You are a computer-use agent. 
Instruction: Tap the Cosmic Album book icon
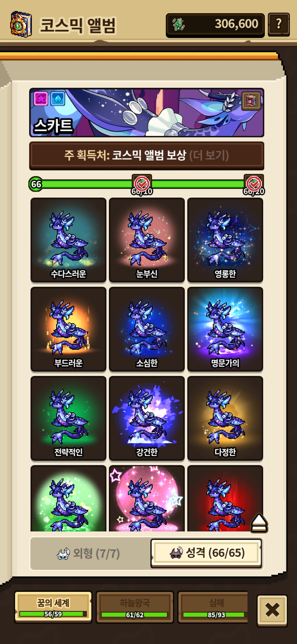point(21,24)
